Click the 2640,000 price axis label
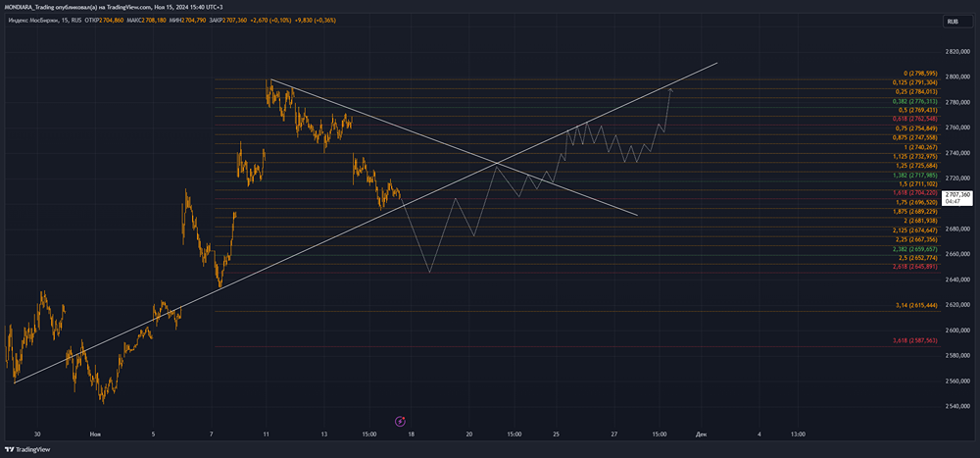The height and width of the screenshot is (458, 980). 956,280
